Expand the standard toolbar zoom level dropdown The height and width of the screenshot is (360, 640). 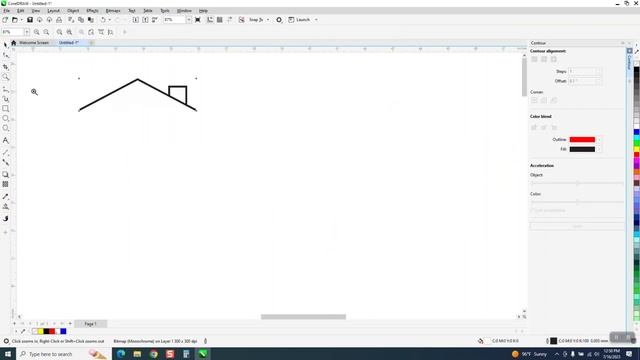point(189,20)
